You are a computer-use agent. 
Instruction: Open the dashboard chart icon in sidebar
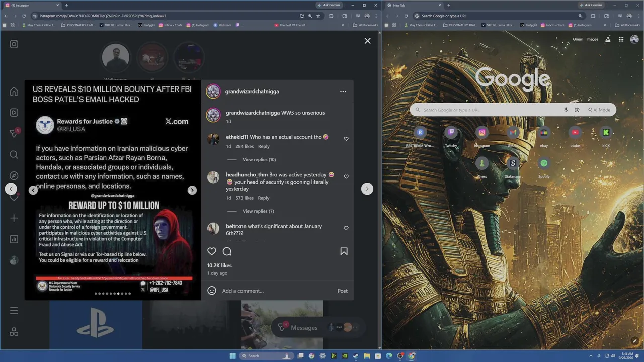coord(14,239)
